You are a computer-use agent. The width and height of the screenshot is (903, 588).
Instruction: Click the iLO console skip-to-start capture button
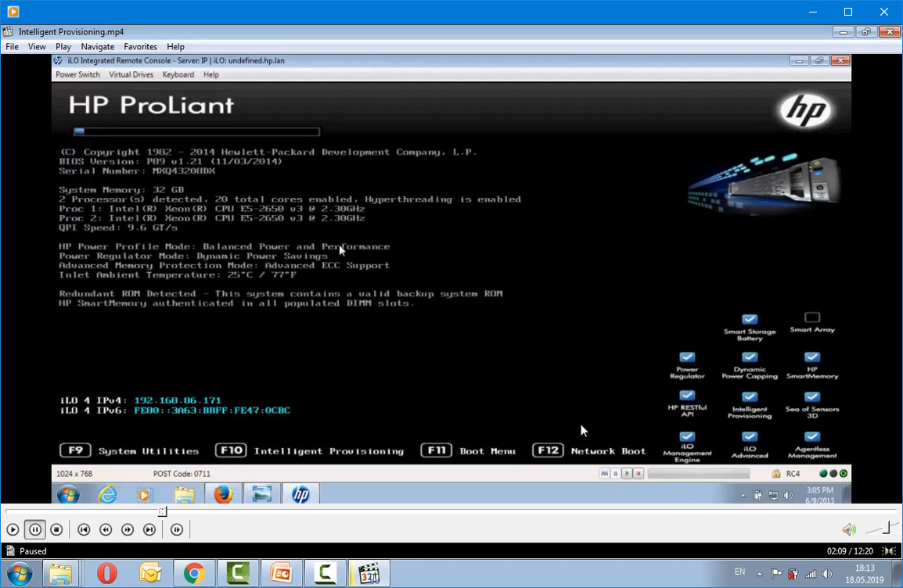(604, 474)
